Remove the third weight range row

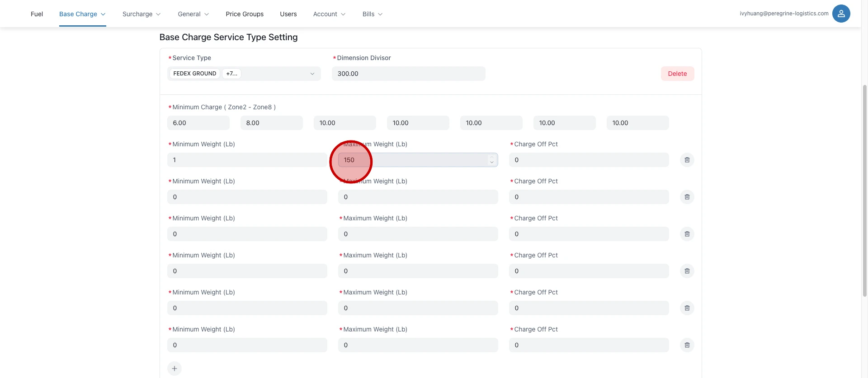[x=687, y=234]
